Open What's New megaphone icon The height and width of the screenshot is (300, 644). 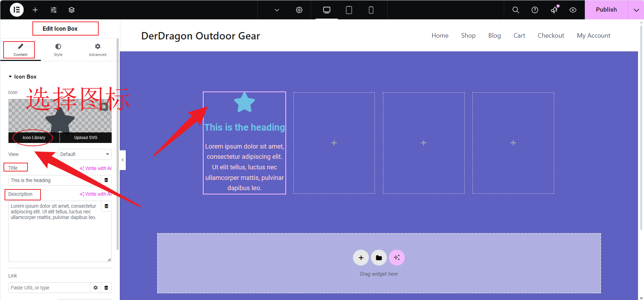coord(554,10)
